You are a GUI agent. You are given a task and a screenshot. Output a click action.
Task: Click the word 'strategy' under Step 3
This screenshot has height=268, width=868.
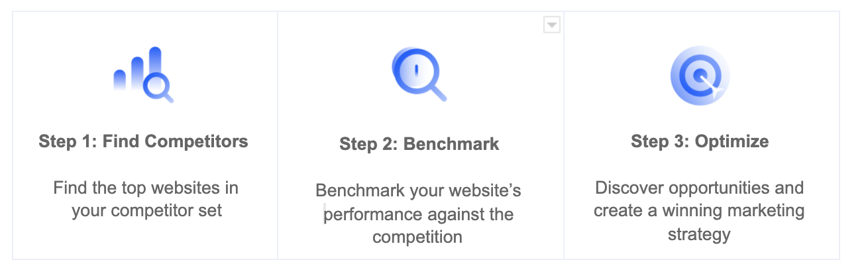[699, 234]
